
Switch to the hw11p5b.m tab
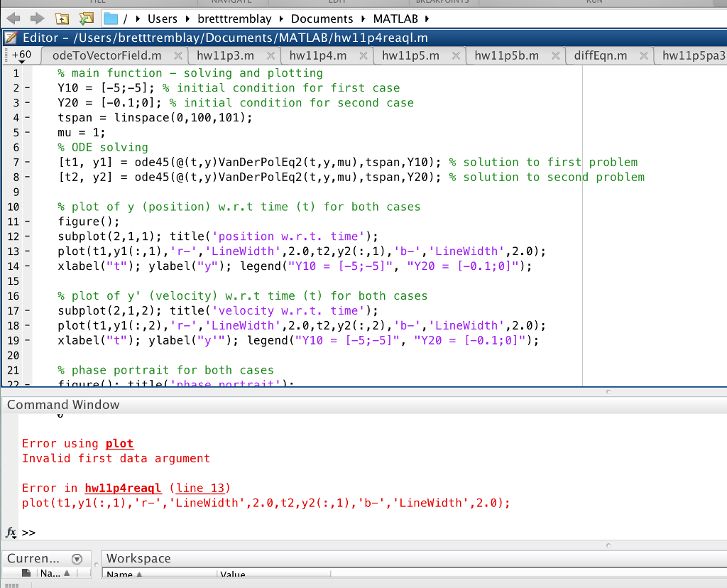pyautogui.click(x=505, y=54)
